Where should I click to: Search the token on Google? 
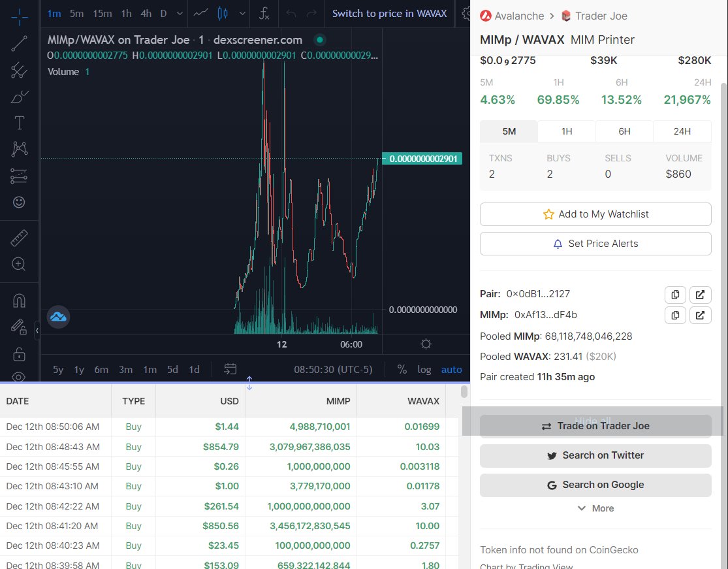click(595, 485)
